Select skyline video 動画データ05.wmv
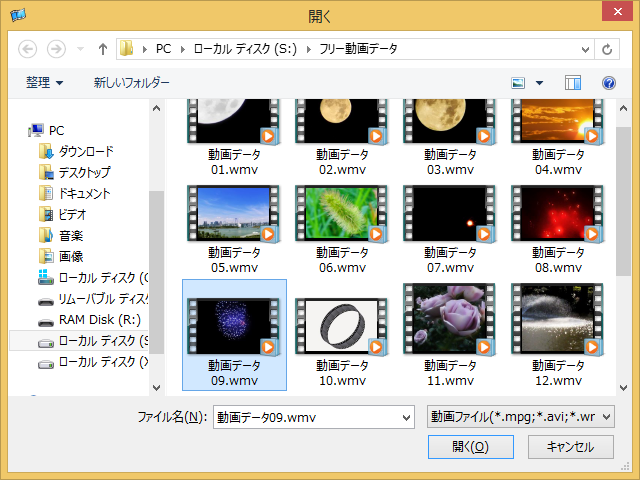 (x=234, y=229)
